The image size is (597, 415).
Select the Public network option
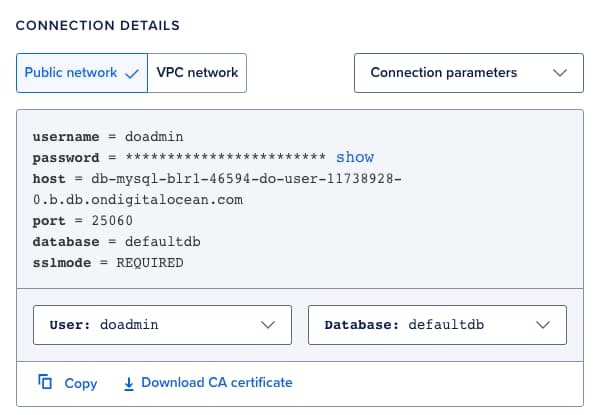point(82,73)
